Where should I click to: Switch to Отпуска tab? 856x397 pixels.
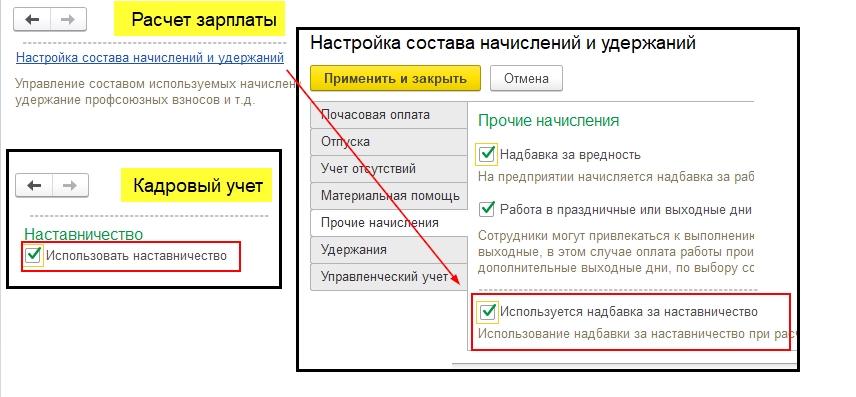pyautogui.click(x=389, y=141)
